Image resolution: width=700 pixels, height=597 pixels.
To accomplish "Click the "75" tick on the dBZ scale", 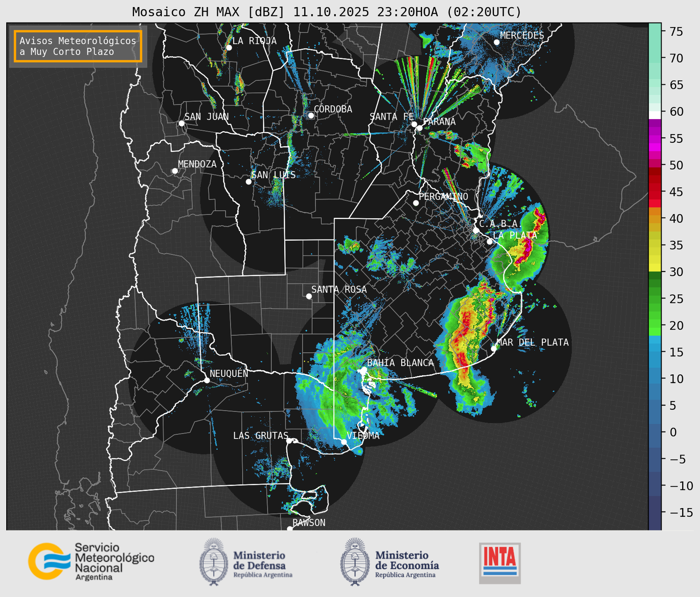I will coord(676,32).
